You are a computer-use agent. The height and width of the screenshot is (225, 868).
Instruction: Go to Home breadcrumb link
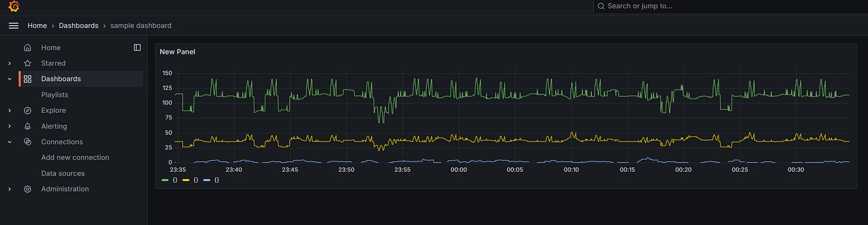click(37, 26)
